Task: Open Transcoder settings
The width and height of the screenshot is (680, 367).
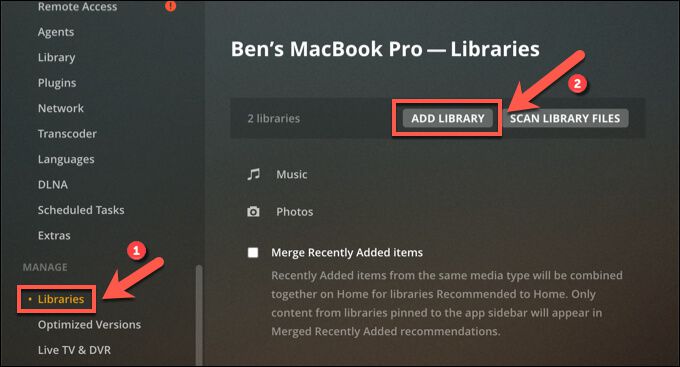Action: [x=67, y=134]
